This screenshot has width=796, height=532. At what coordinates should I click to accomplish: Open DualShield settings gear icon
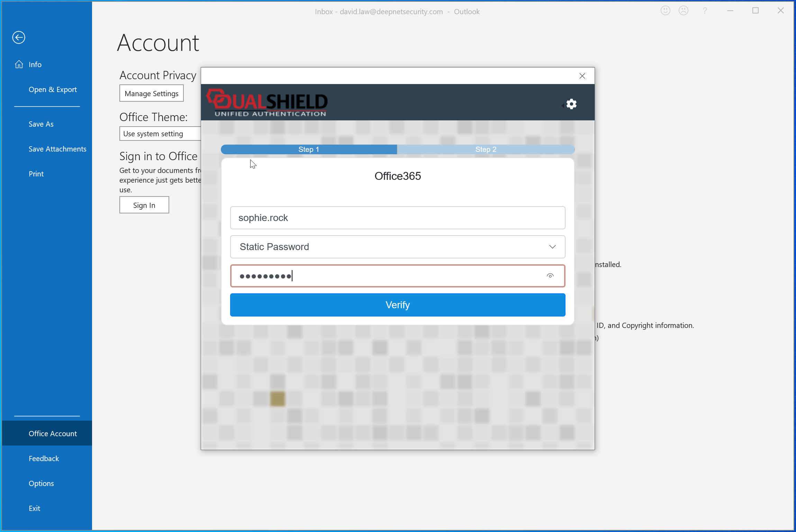571,104
